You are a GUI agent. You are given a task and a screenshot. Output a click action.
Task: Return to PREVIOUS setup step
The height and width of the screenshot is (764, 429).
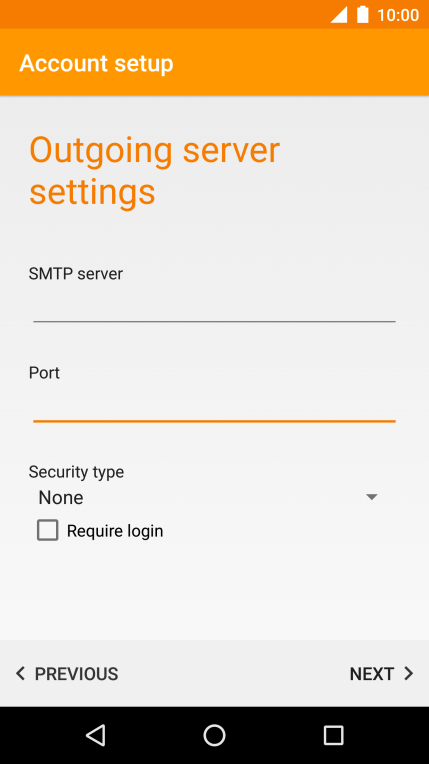pos(67,674)
